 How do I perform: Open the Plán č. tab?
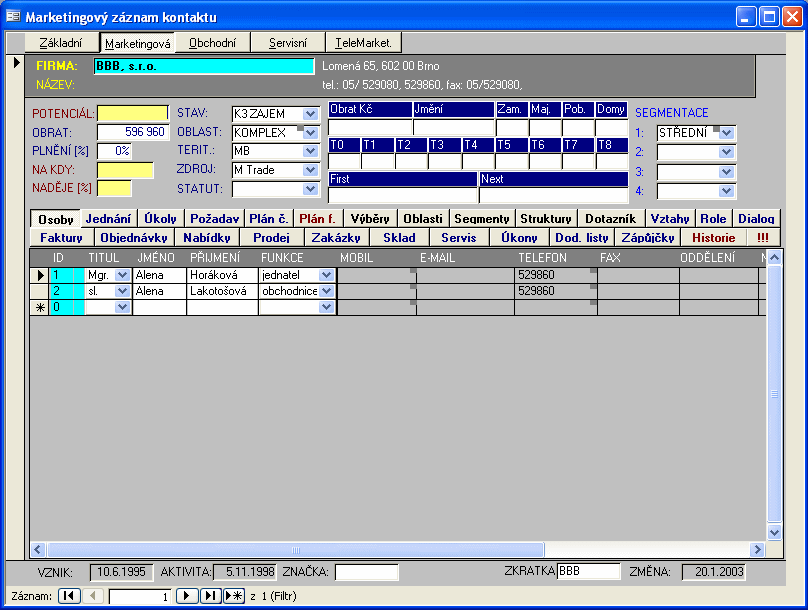coord(268,218)
